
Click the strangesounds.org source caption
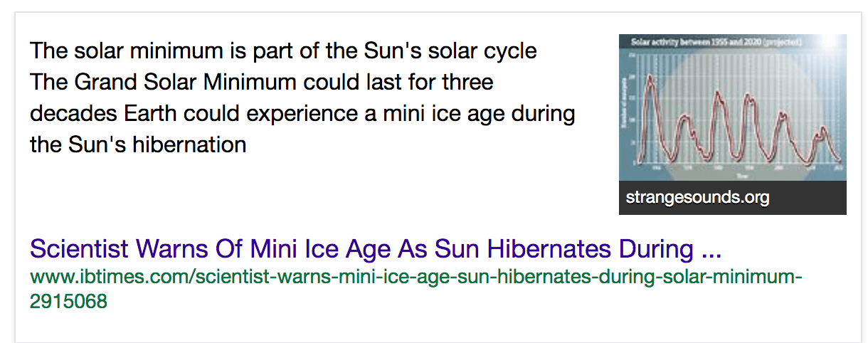(697, 197)
